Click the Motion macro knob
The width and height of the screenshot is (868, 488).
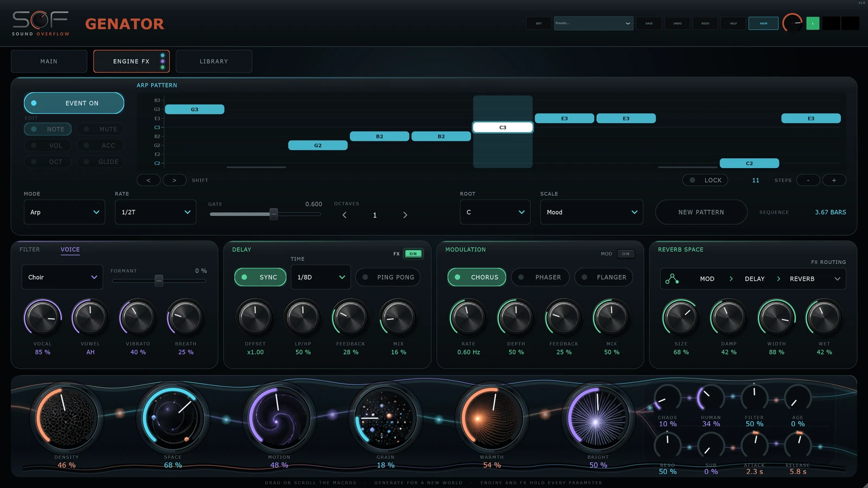(x=279, y=418)
